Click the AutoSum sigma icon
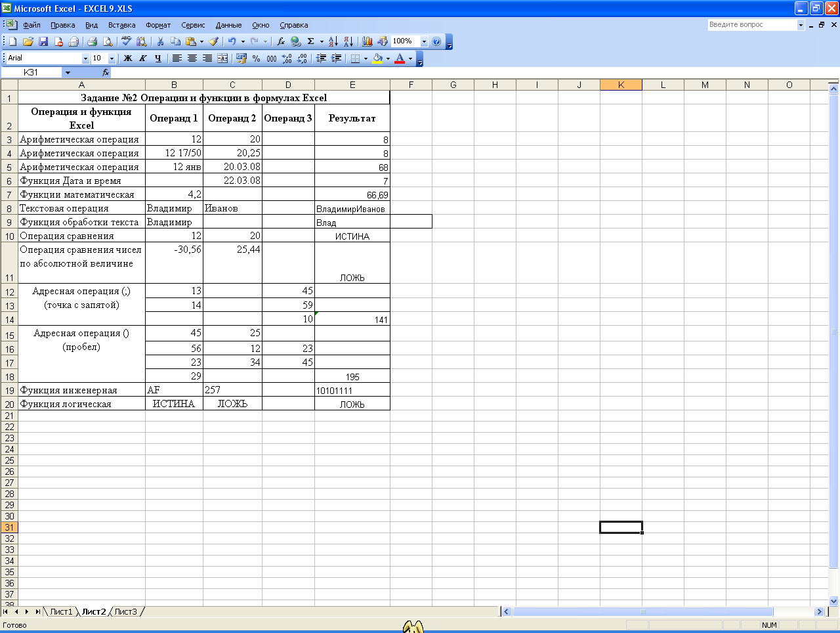 311,41
